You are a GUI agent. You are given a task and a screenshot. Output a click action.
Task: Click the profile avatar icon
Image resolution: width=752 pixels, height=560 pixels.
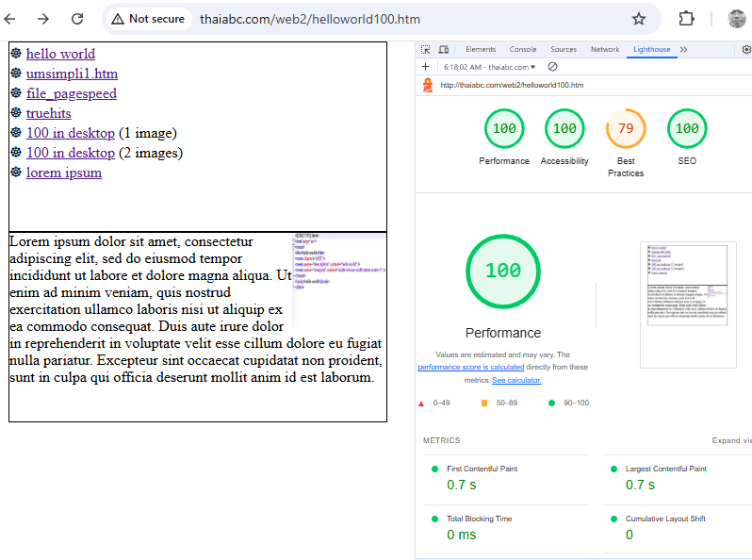[737, 19]
